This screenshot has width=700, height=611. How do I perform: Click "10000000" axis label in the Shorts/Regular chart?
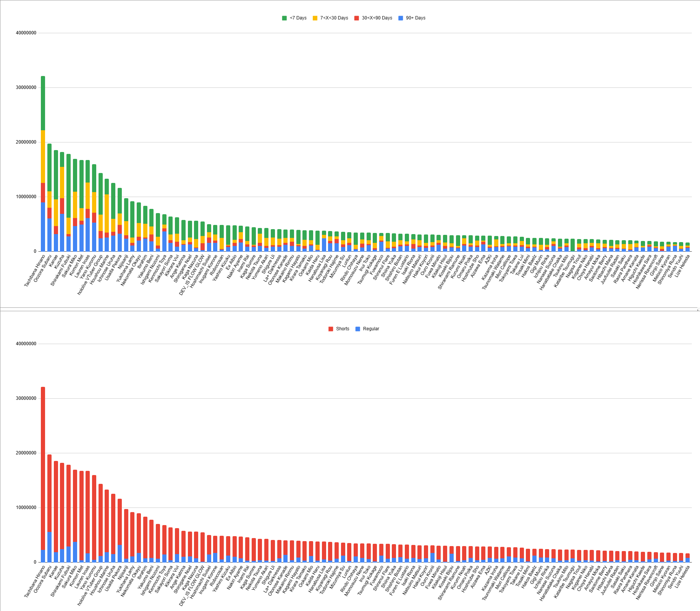point(26,508)
